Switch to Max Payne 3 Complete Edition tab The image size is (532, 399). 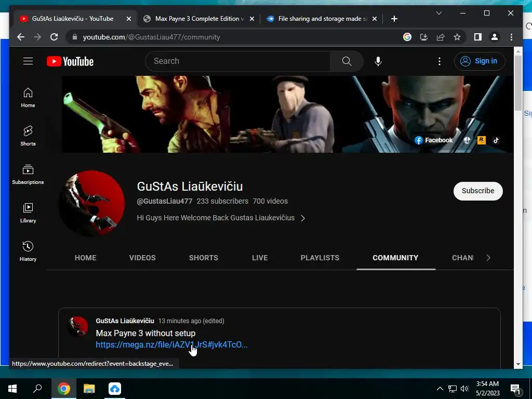(199, 19)
